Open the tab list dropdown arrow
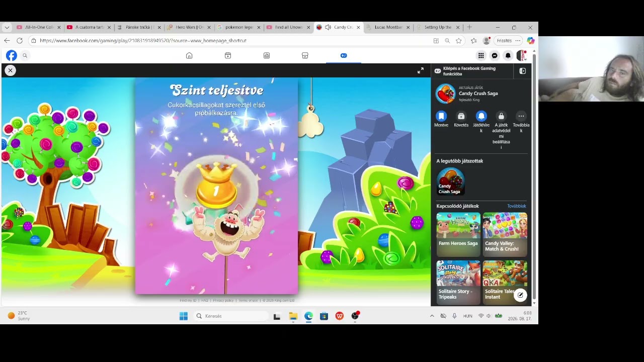Image resolution: width=644 pixels, height=362 pixels. 7,27
